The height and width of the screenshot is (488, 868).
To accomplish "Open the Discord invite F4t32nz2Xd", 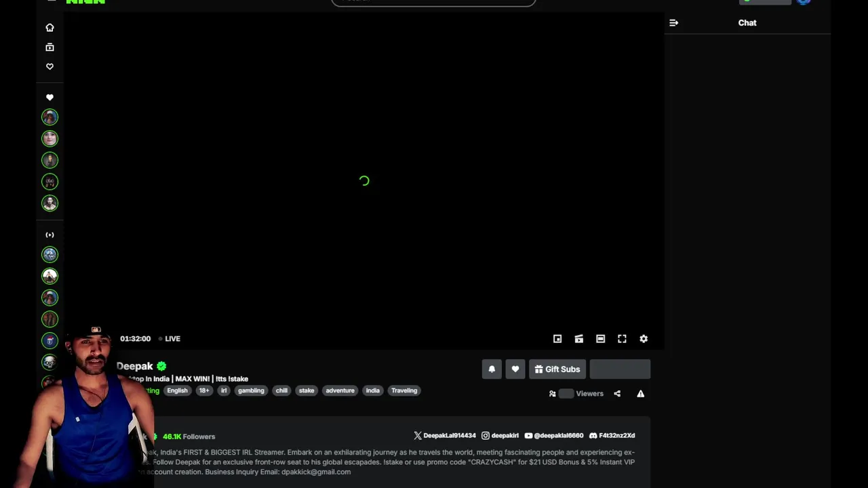I will 612,436.
